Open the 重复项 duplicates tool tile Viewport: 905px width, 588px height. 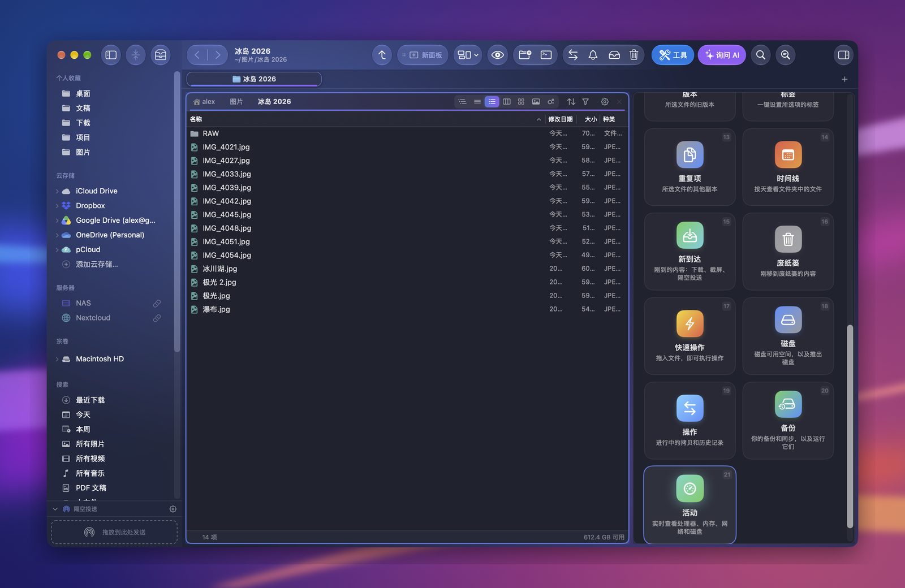click(x=689, y=167)
